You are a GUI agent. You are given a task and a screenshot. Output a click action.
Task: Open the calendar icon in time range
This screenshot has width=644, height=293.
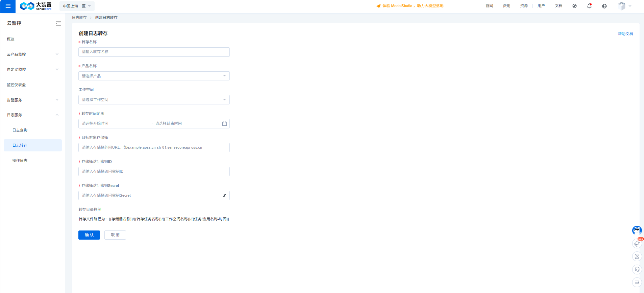click(224, 124)
